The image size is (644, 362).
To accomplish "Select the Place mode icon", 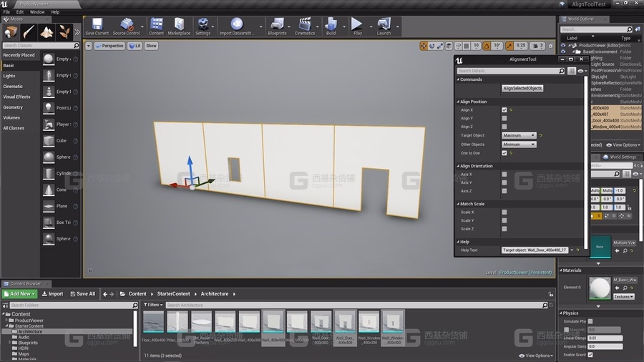I will 11,31.
